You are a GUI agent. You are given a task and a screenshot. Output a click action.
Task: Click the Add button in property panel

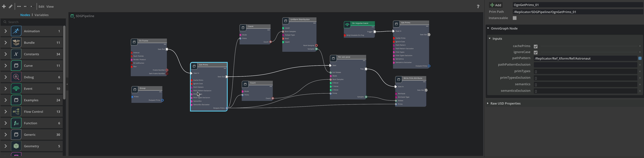pyautogui.click(x=495, y=5)
